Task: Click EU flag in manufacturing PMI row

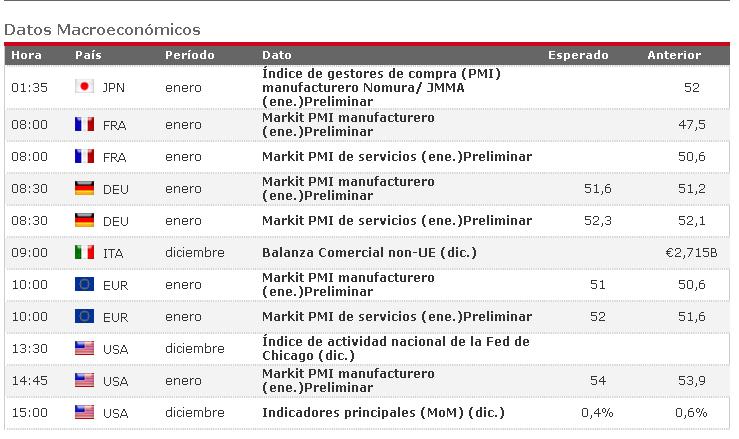Action: [84, 285]
